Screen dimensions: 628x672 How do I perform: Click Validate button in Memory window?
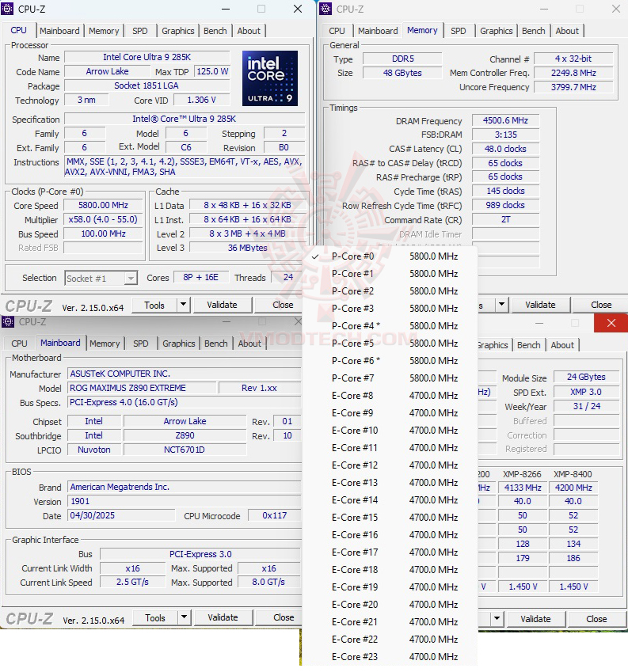pos(540,305)
